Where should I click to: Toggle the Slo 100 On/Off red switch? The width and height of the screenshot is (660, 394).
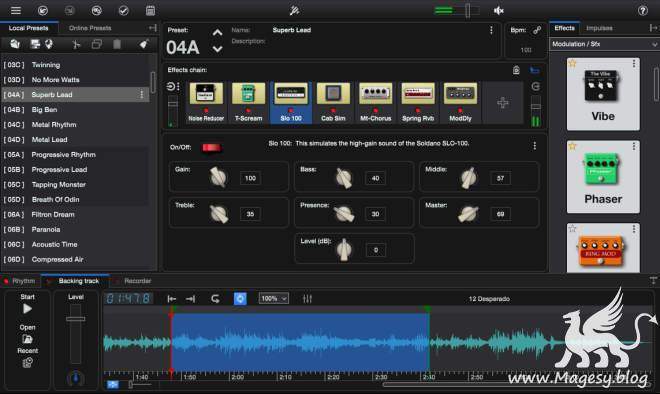coord(211,147)
